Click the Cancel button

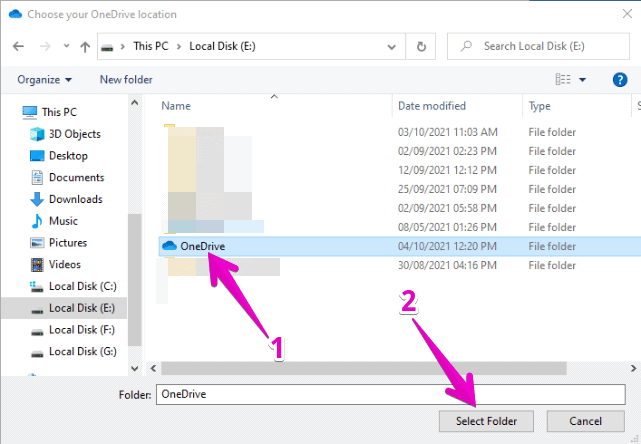coord(585,421)
